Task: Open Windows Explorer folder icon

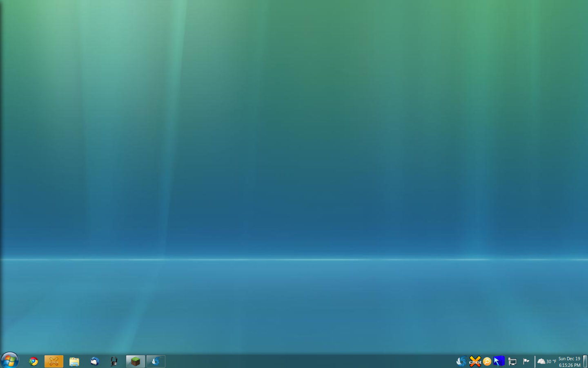Action: pyautogui.click(x=74, y=361)
